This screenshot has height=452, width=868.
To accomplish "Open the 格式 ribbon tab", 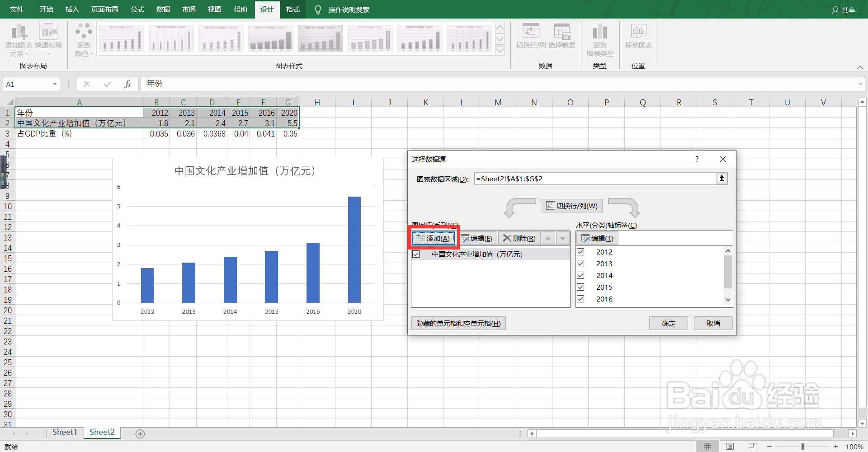I will (x=292, y=9).
